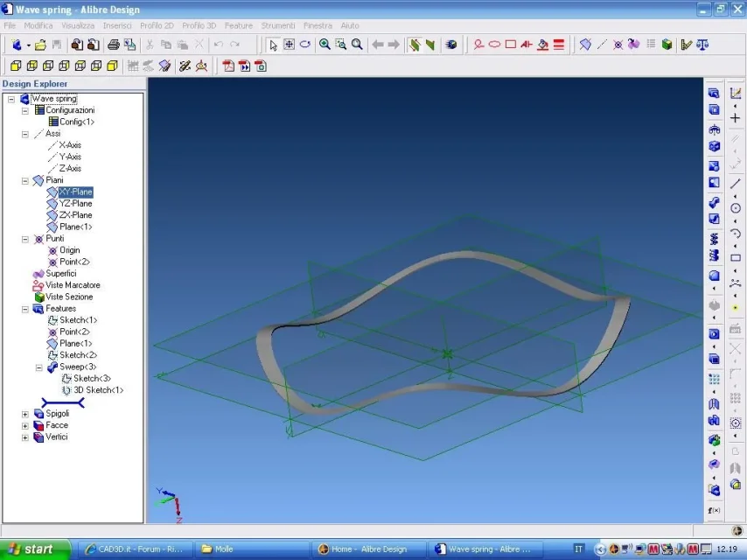Collapse the Wave spring root node

[11, 99]
